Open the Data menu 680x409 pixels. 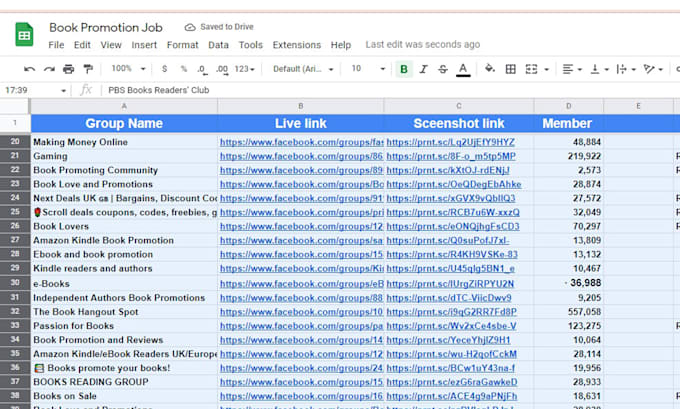[218, 45]
